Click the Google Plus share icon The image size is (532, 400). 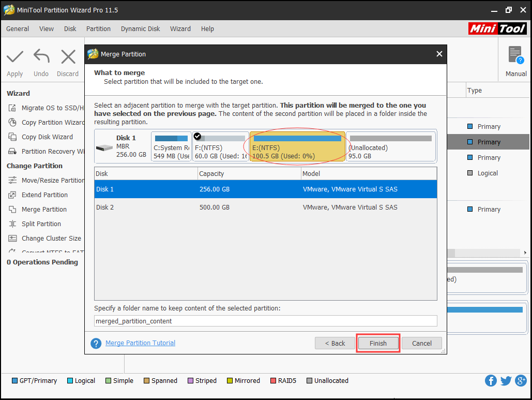tap(521, 381)
